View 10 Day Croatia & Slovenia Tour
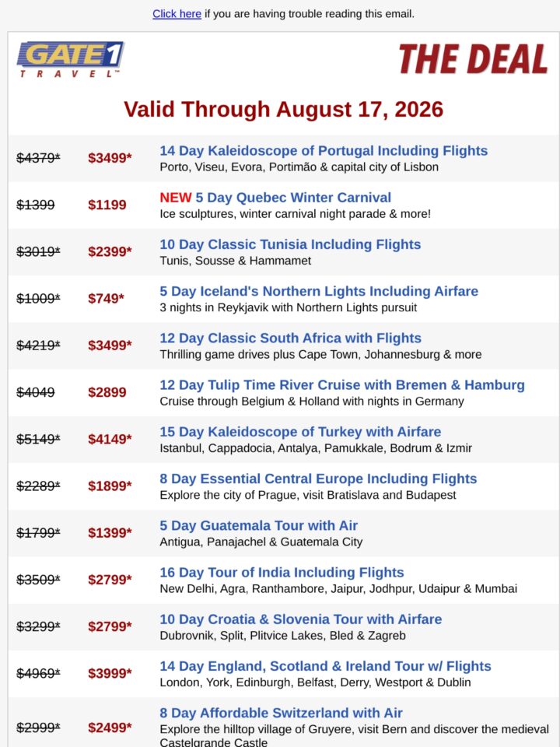Image resolution: width=560 pixels, height=747 pixels. click(300, 619)
